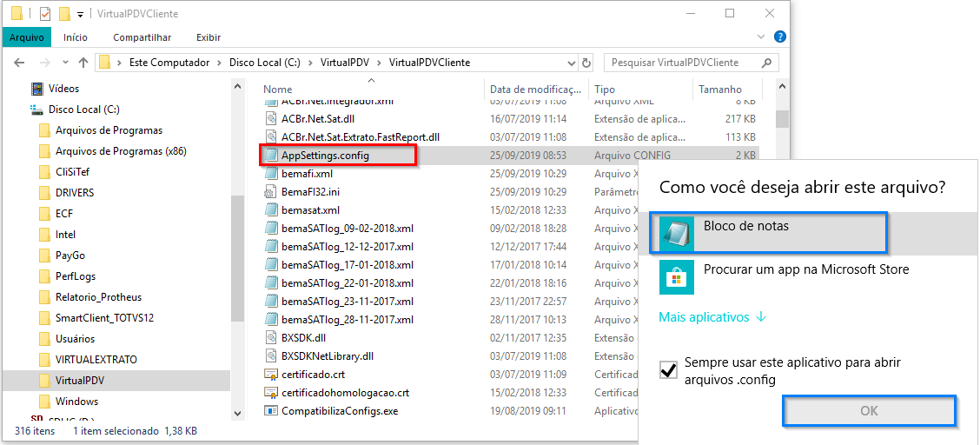The image size is (980, 445).
Task: Click the Refresh button beside the address bar
Action: [x=586, y=63]
